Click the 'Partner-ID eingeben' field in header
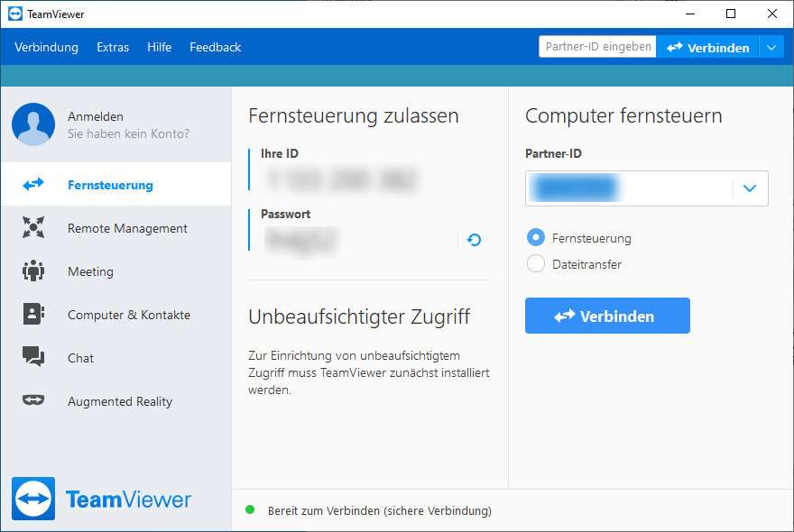 pyautogui.click(x=597, y=47)
